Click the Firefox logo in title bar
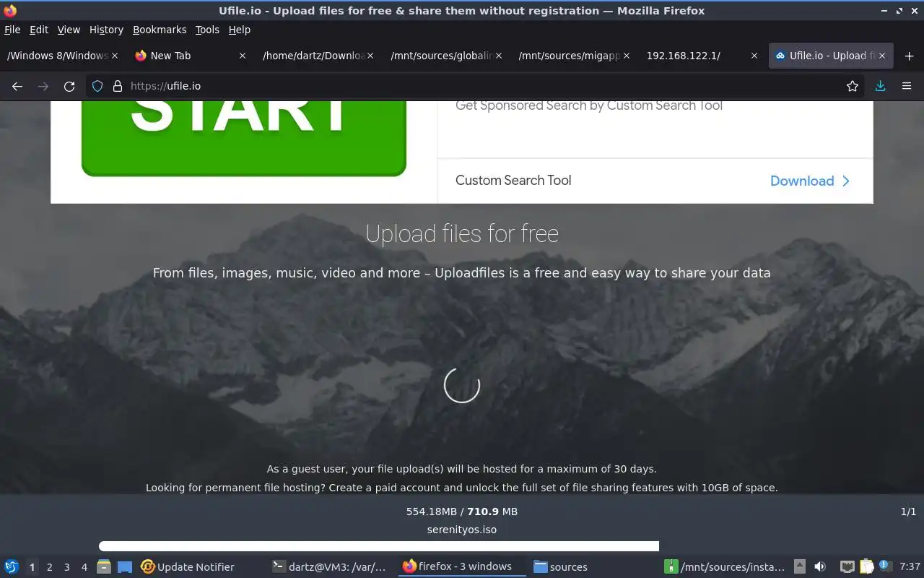The image size is (924, 578). (10, 10)
